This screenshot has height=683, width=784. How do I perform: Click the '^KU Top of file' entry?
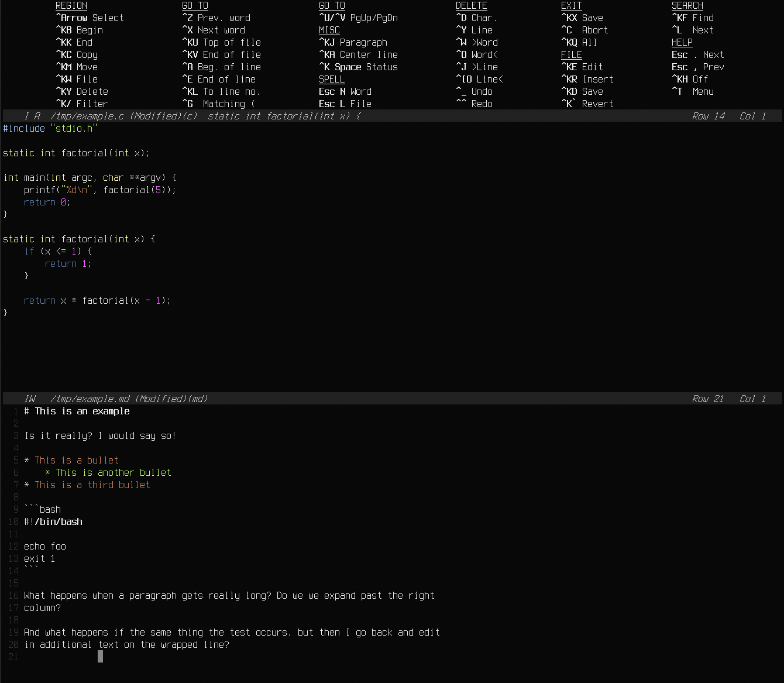(x=222, y=42)
